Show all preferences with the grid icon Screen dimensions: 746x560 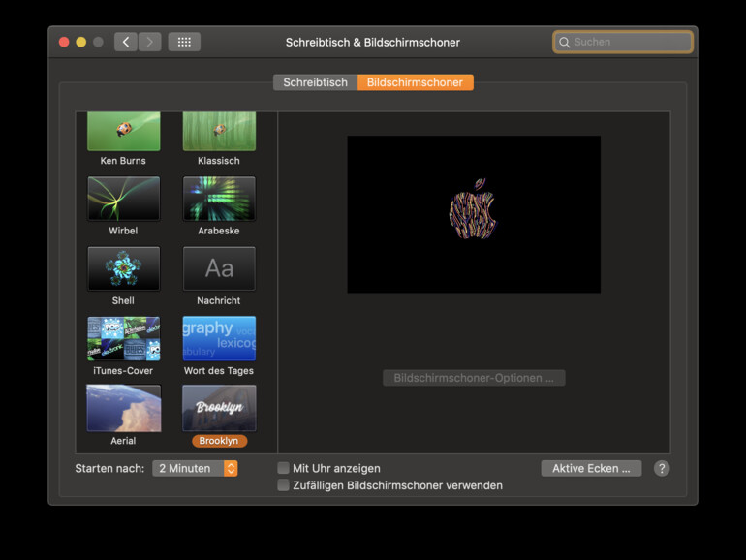coord(184,42)
